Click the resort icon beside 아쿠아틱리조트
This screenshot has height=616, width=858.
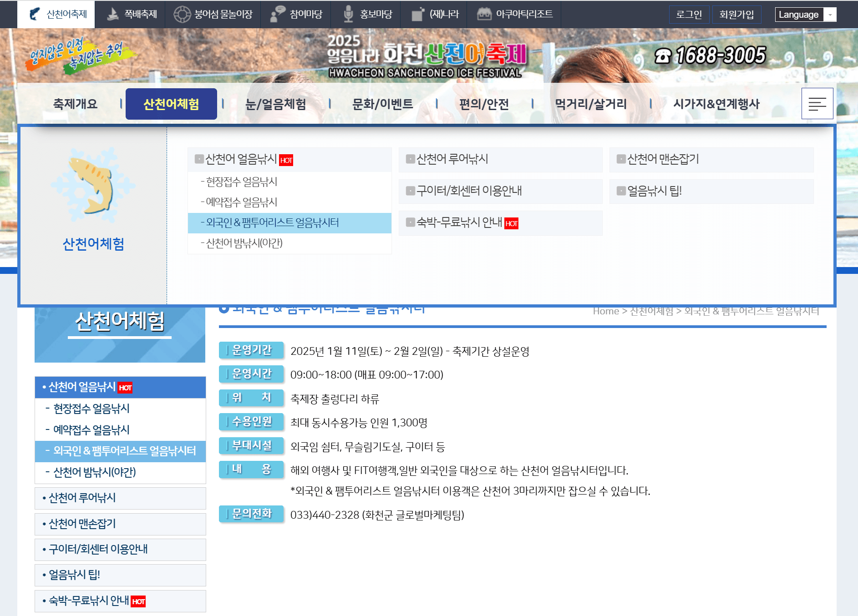[x=484, y=14]
